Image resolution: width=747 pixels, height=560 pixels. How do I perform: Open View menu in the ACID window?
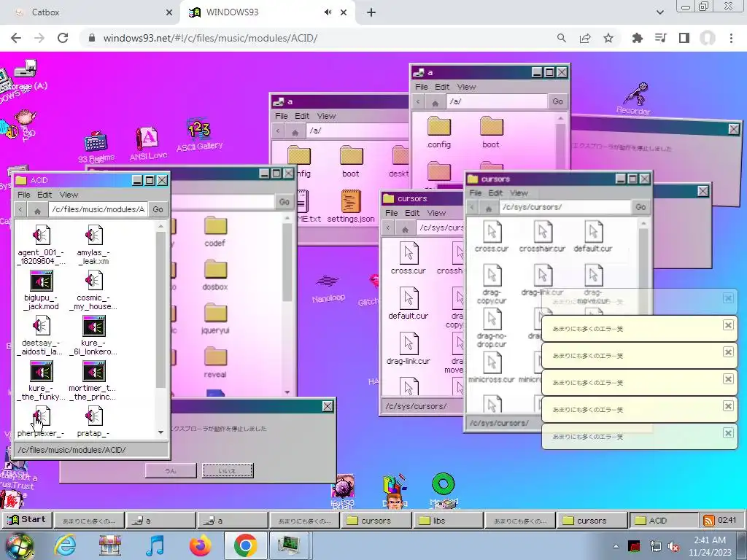[69, 195]
